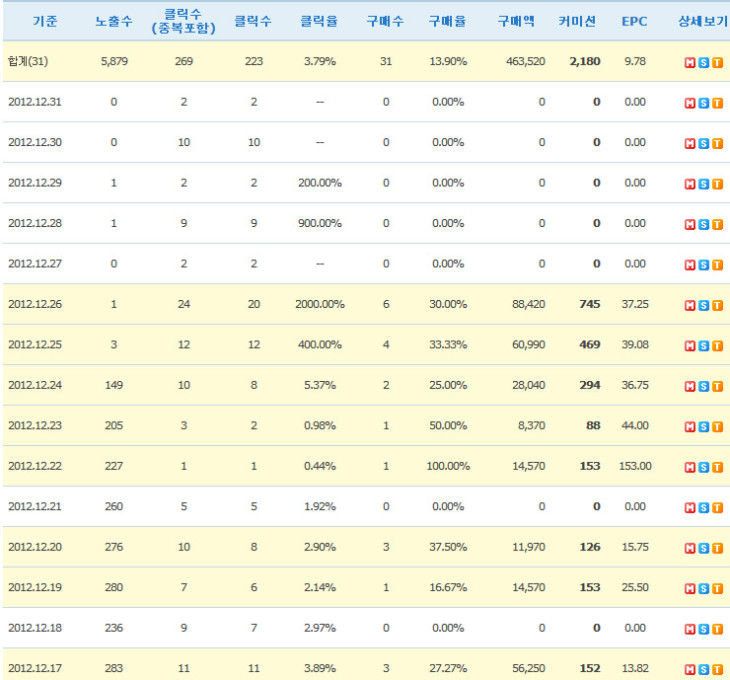Click the orange T icon for 2012.12.17
Image resolution: width=730 pixels, height=680 pixels.
coord(717,669)
